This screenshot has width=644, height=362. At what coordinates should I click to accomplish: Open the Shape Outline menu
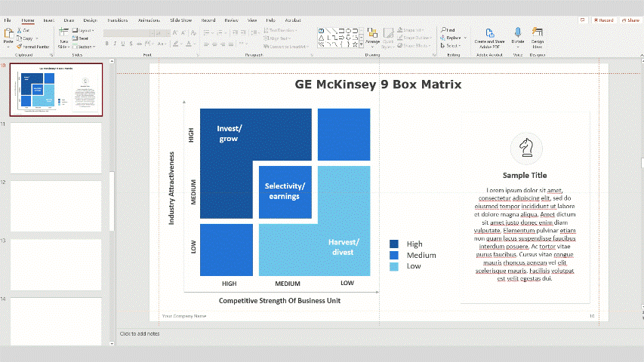coord(414,38)
